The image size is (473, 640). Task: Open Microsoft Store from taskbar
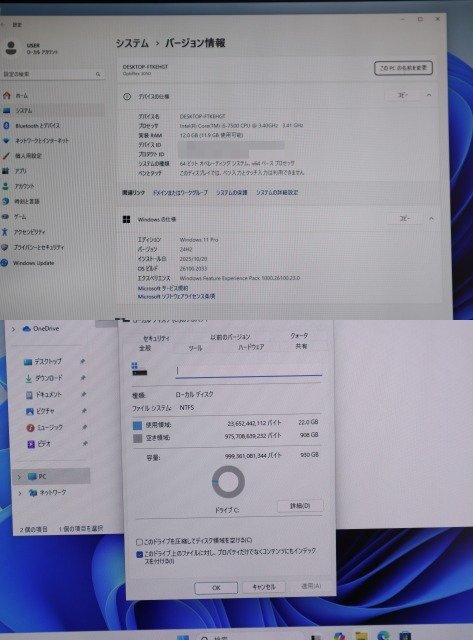pos(405,636)
